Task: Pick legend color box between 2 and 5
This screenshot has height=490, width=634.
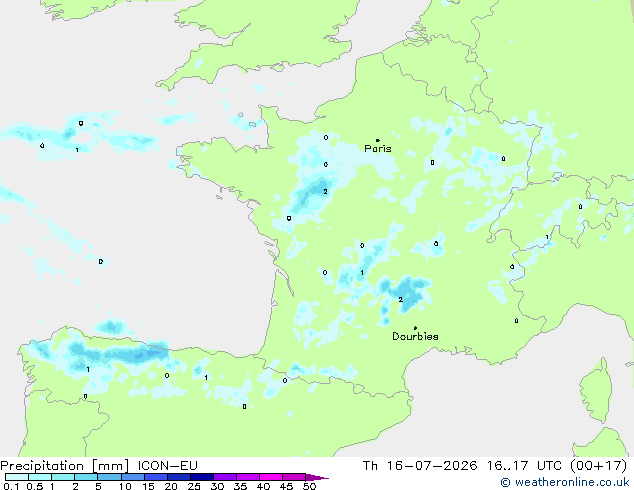Action: coord(86,477)
